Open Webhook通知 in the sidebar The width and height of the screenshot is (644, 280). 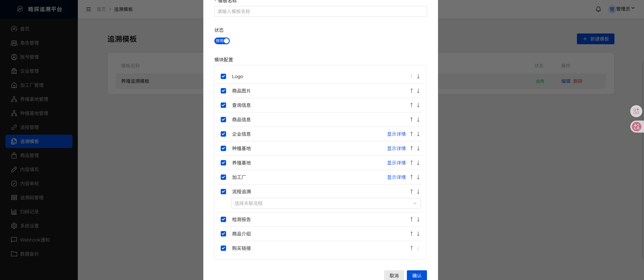point(39,240)
